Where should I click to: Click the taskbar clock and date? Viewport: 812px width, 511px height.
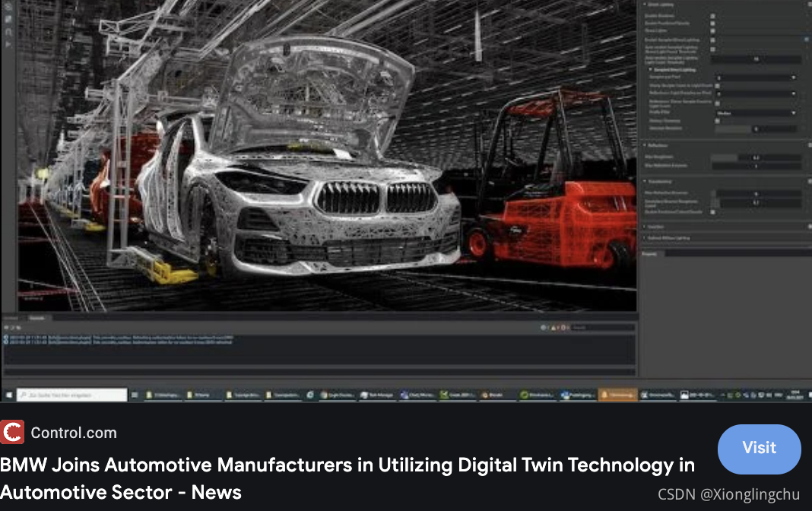[795, 395]
